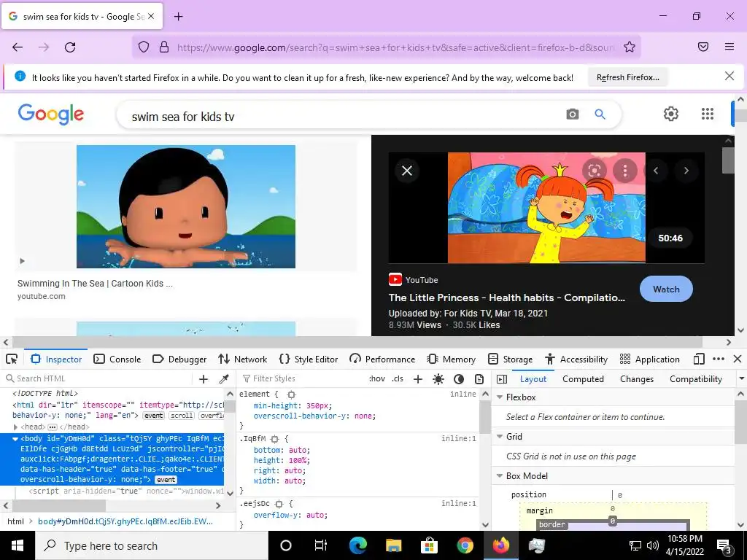
Task: Close the developer tools panel
Action: (x=738, y=359)
